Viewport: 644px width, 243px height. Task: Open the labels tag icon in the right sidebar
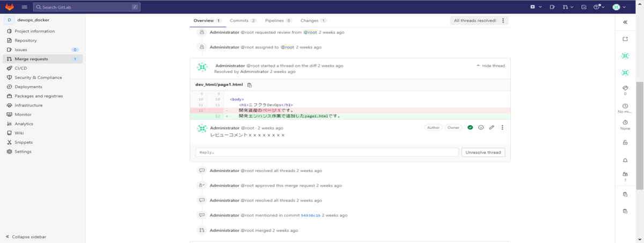625,88
